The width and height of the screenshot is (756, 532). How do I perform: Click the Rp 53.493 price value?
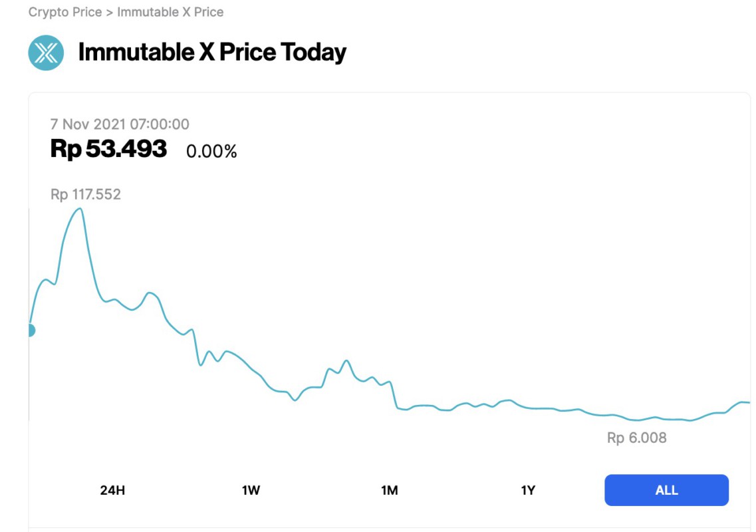coord(108,148)
